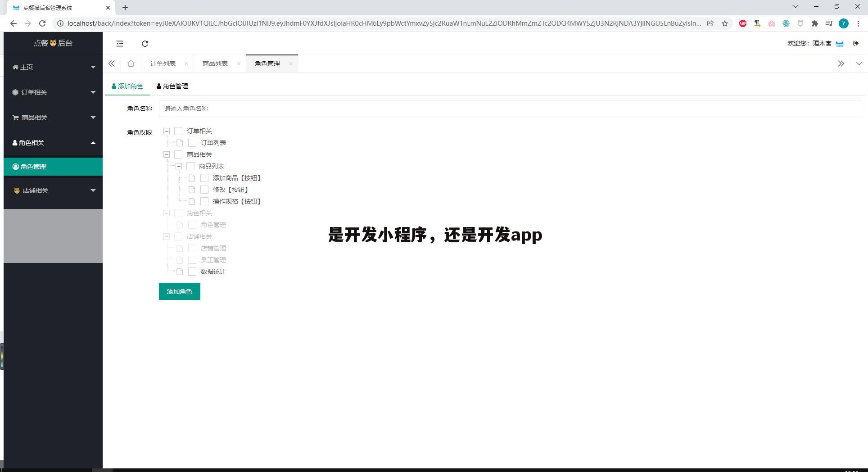The width and height of the screenshot is (868, 472).
Task: Click the double-right-arrow icon on the tab bar
Action: (841, 64)
